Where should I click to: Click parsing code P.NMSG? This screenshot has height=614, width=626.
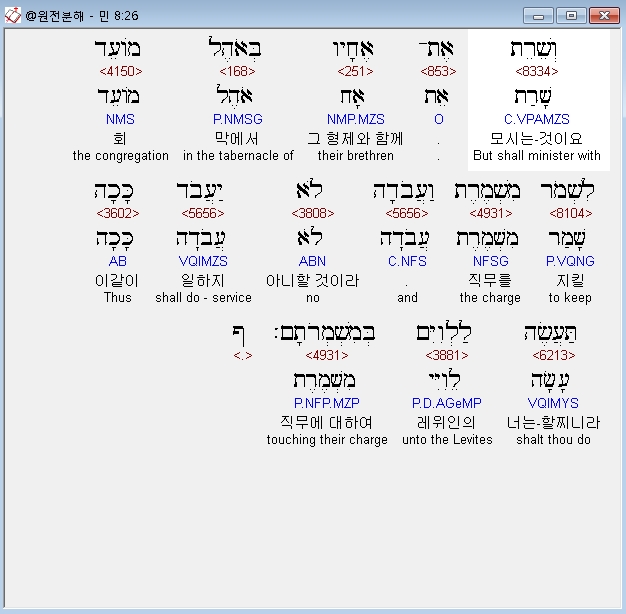coord(238,119)
